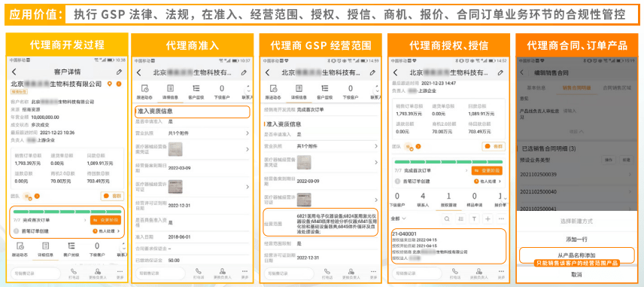Tap edit pencil in GSP 经营范围 panel
The height and width of the screenshot is (287, 644).
(x=372, y=72)
